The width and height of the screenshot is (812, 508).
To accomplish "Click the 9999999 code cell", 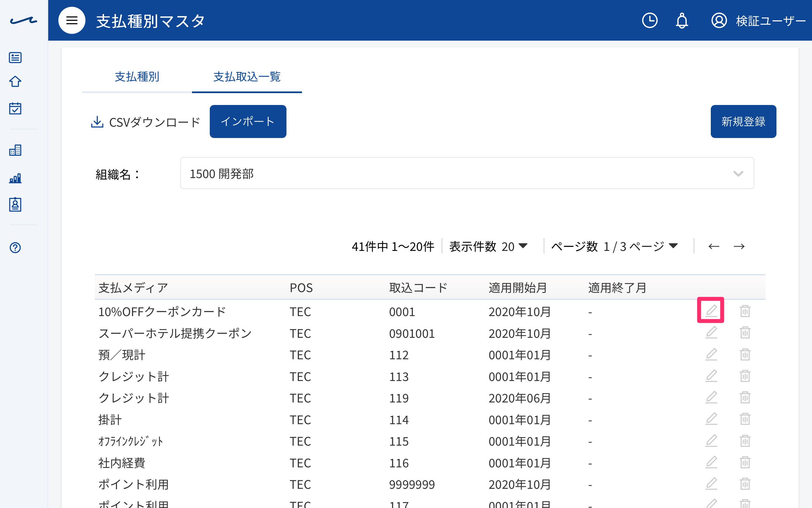I will click(x=412, y=485).
